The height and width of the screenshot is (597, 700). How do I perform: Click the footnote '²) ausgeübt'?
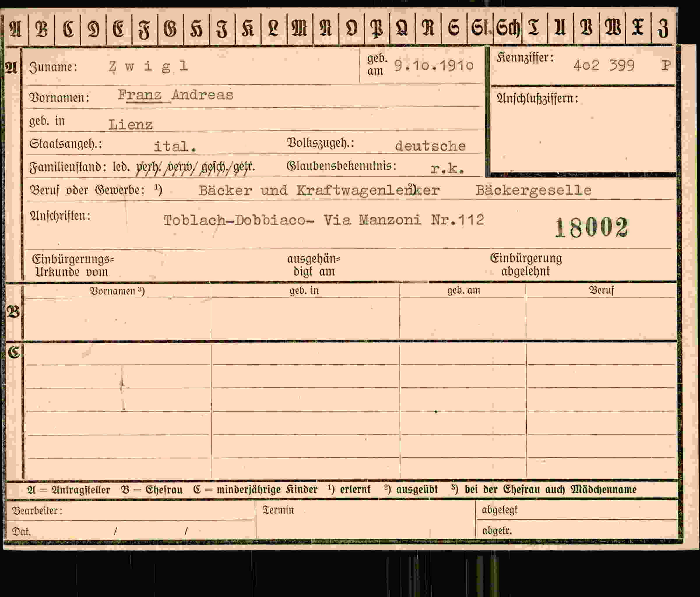411,489
